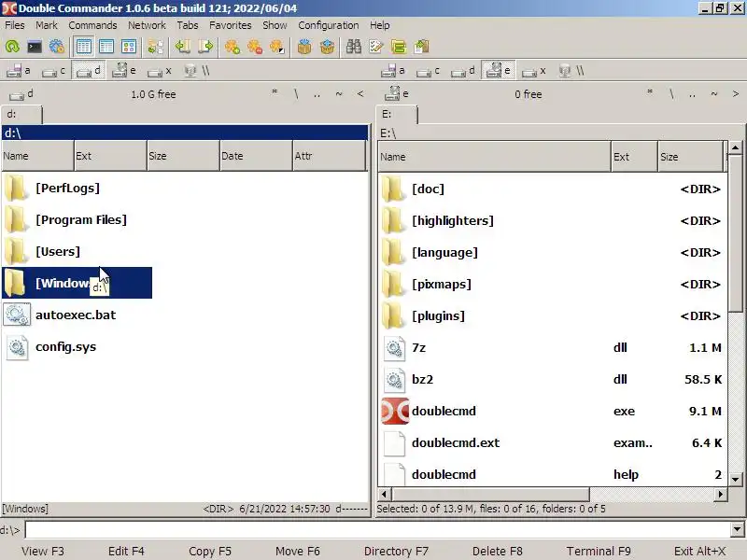This screenshot has height=560, width=747.
Task: Open multi-rename tool icon
Action: coord(376,47)
